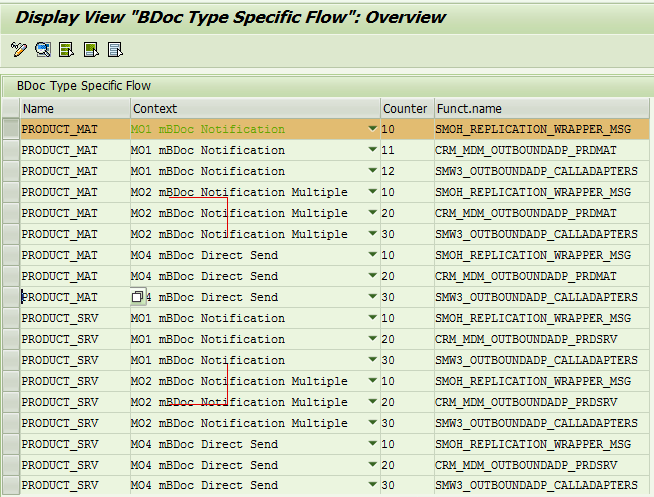Click the Counter column header
Viewport: 654px width, 497px height.
coord(407,108)
